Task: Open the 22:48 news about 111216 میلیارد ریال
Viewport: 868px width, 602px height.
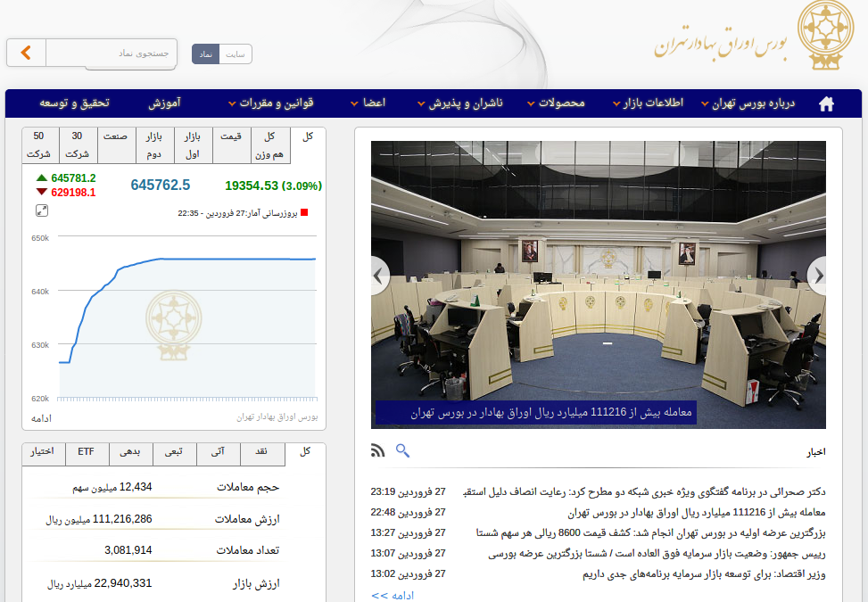Action: [x=697, y=512]
